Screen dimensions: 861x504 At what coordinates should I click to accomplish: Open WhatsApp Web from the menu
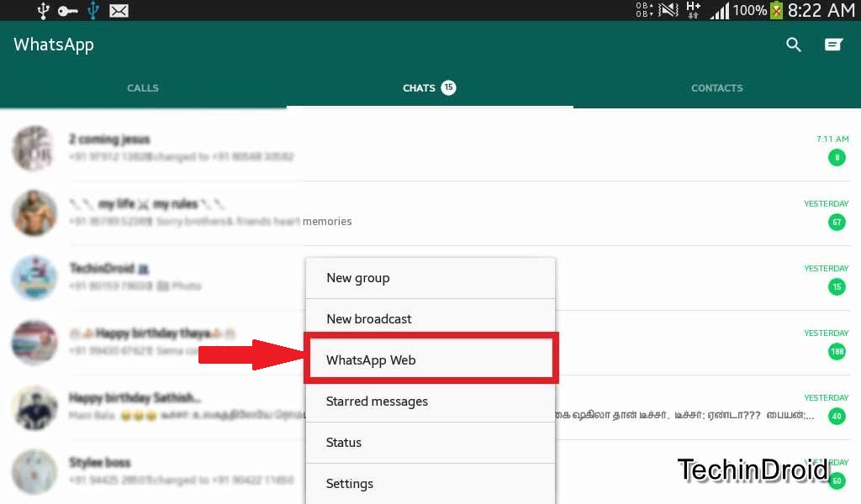pos(431,360)
